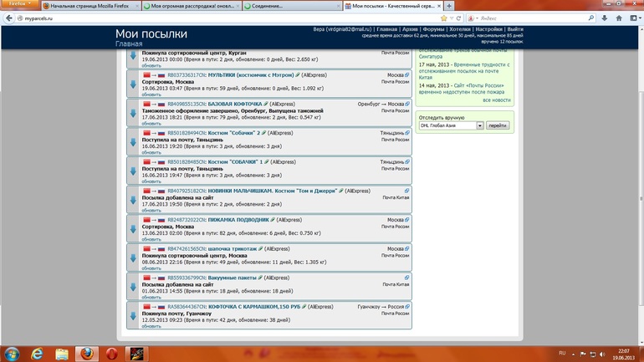644x362 pixels.
Task: Open the external tracking icon on Костюм "СОБАЧКИ" 1 row
Action: 407,161
